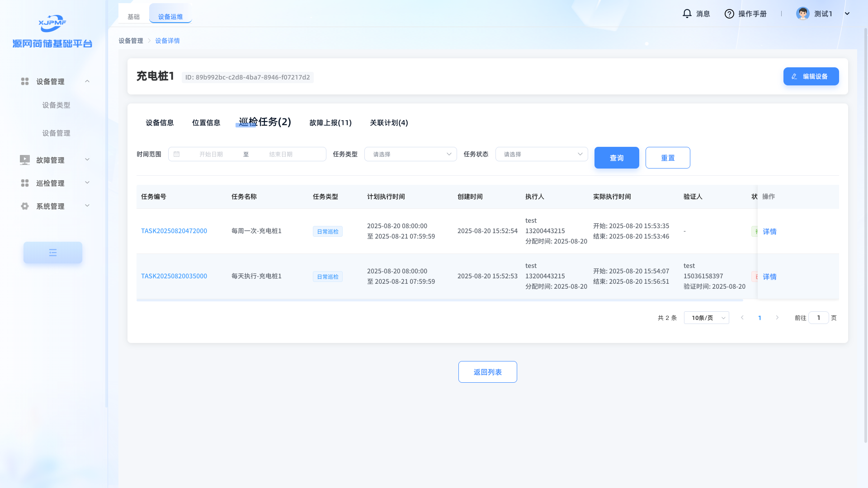Screen dimensions: 868x488
Task: Change the 10条/页 page size dropdown
Action: coord(706,318)
